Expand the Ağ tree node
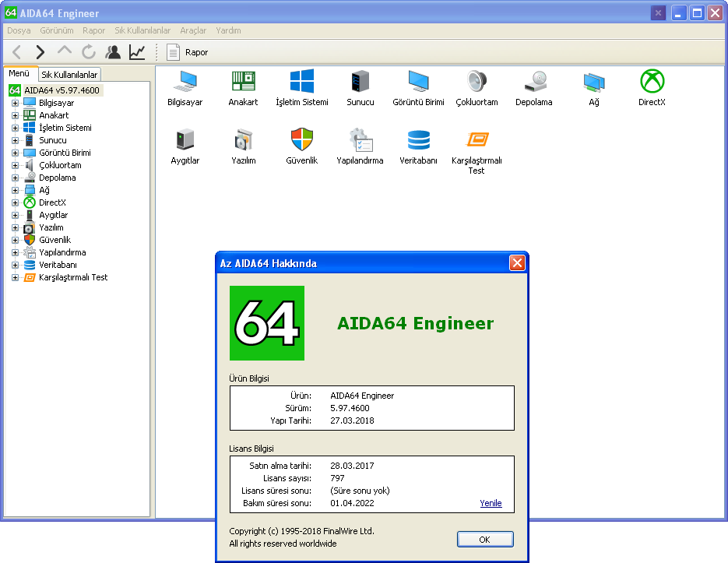This screenshot has height=563, width=728. (15, 191)
